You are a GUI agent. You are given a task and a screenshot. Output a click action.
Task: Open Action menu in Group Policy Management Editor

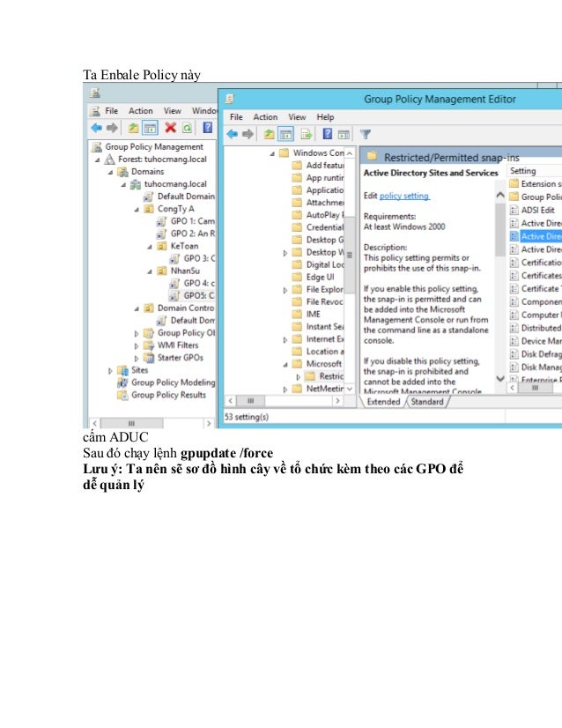tap(265, 117)
